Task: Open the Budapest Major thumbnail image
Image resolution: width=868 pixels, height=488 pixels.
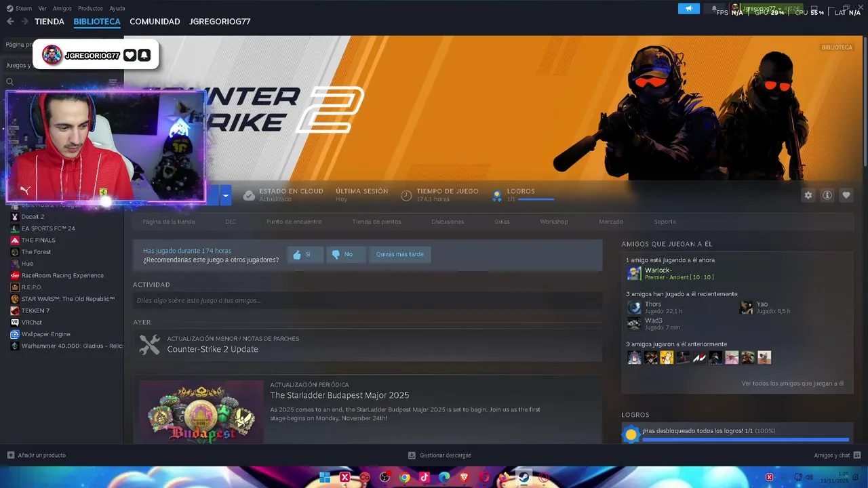Action: click(201, 412)
